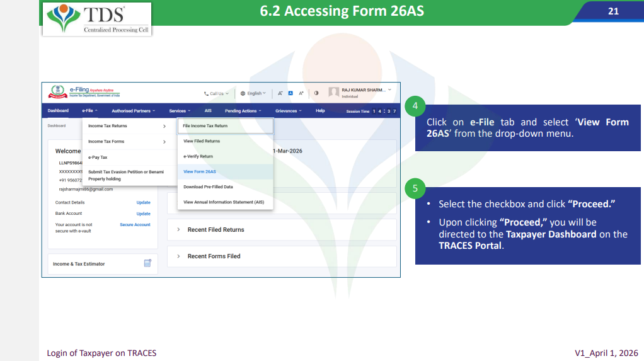Open the Pending Actions menu

pyautogui.click(x=243, y=111)
